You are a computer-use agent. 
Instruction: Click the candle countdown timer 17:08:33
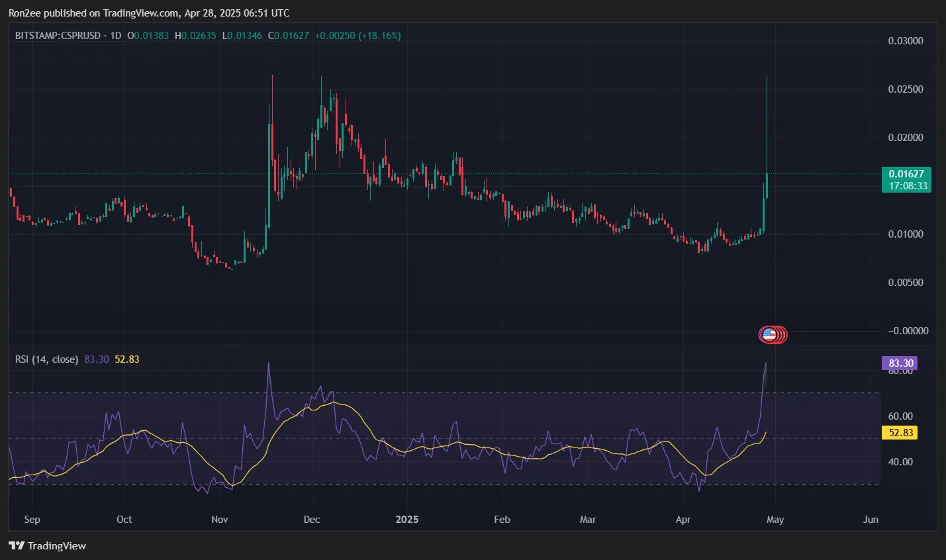(x=906, y=186)
